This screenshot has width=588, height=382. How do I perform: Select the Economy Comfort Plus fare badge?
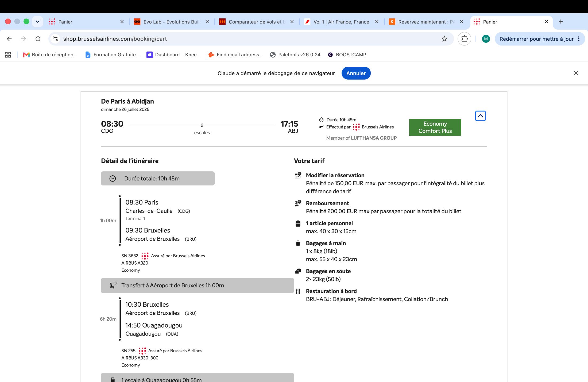pyautogui.click(x=435, y=127)
